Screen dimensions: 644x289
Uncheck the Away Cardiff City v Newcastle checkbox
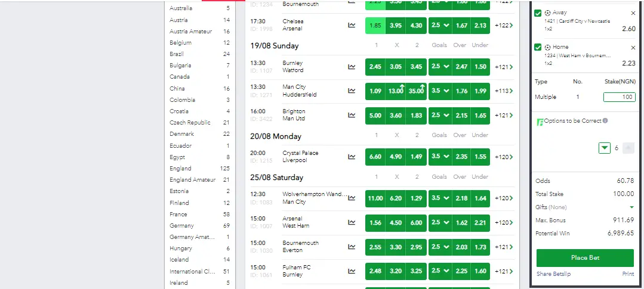point(538,13)
